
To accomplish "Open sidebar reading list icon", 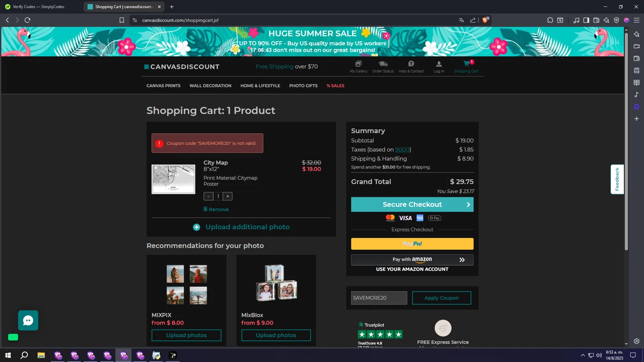I will click(637, 83).
